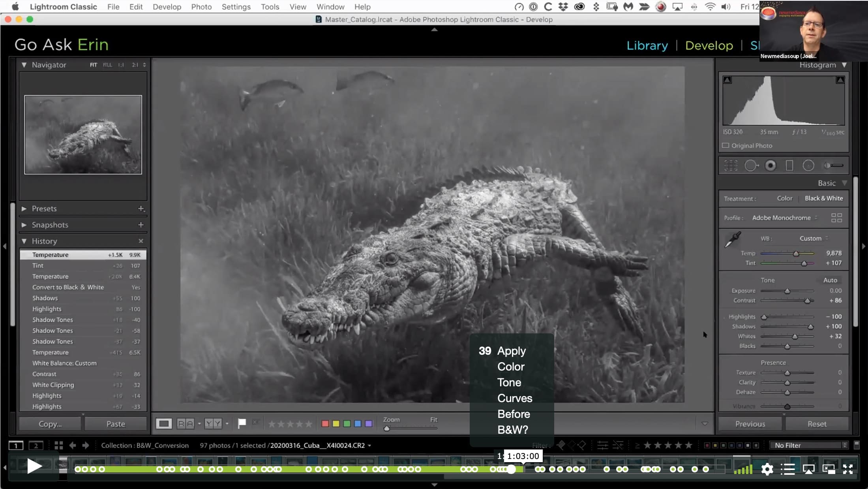This screenshot has width=868, height=489.
Task: Add a new preset with the plus icon
Action: pyautogui.click(x=141, y=208)
